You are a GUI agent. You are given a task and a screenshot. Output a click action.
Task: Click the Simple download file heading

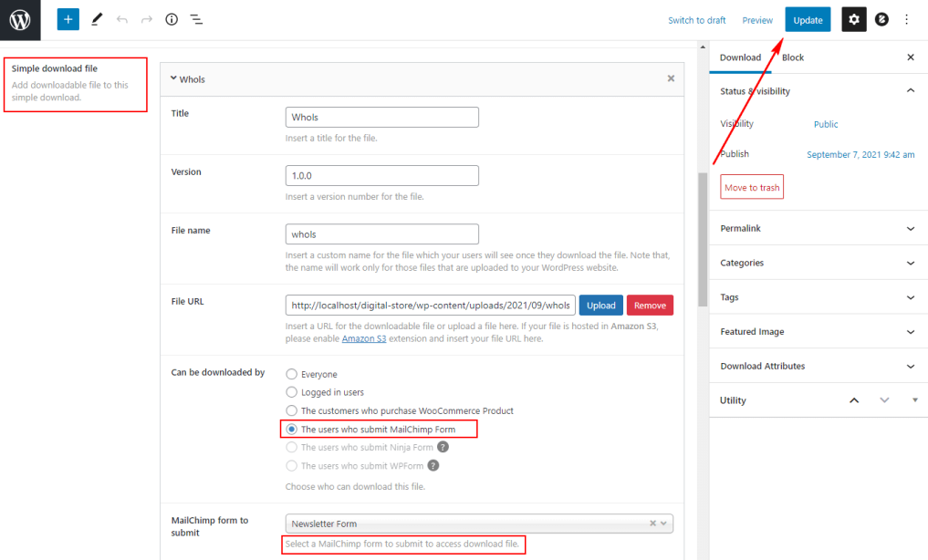tap(55, 68)
